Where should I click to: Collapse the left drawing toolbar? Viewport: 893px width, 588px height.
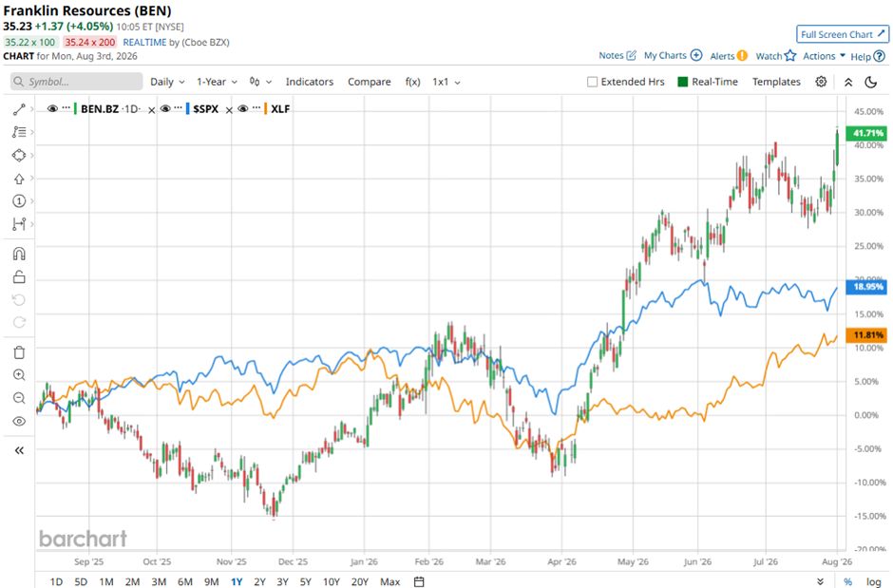19,450
